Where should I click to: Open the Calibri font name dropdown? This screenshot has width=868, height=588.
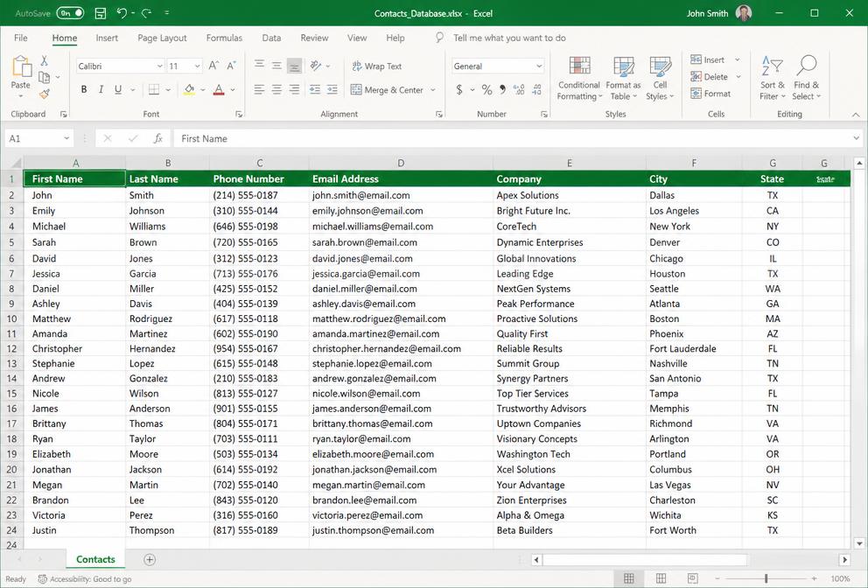[x=159, y=66]
